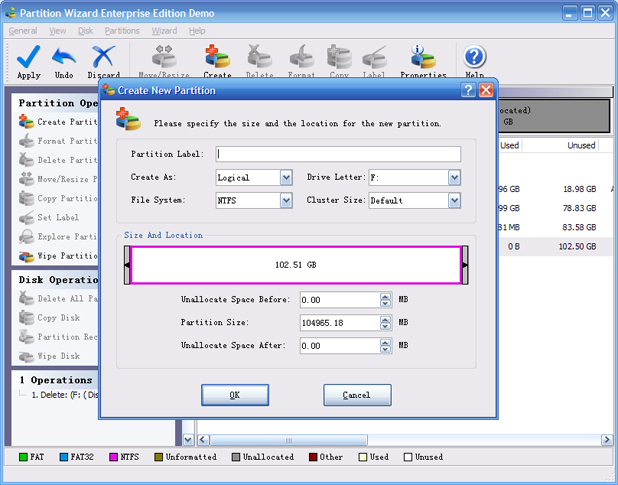Image resolution: width=618 pixels, height=485 pixels.
Task: Select pending operation '1. Delete: (F:'
Action: (65, 395)
